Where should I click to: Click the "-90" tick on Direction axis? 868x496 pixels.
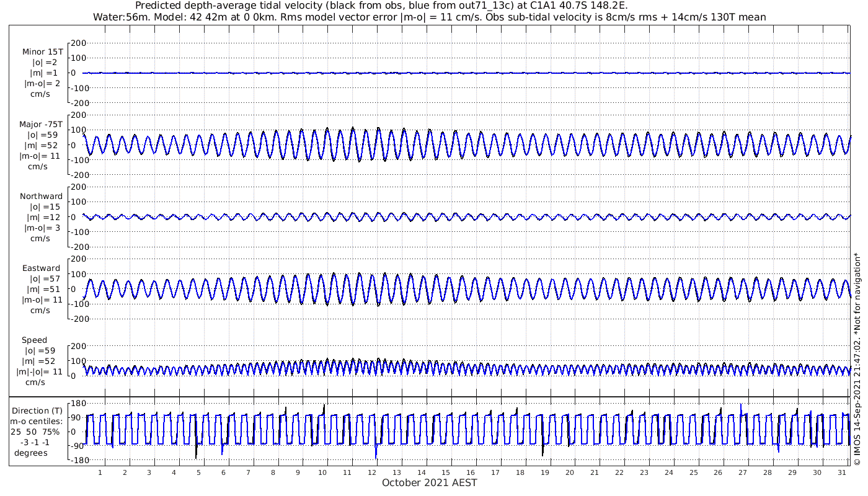(77, 446)
